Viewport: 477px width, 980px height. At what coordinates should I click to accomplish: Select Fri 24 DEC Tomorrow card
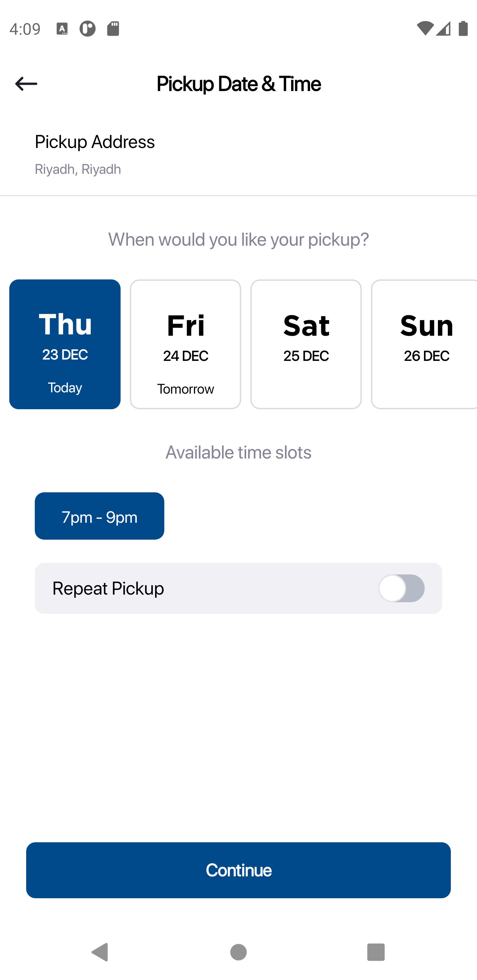(185, 344)
